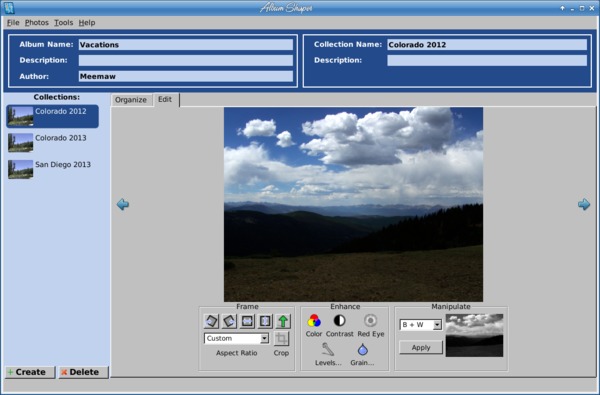Open the File menu

(x=13, y=23)
